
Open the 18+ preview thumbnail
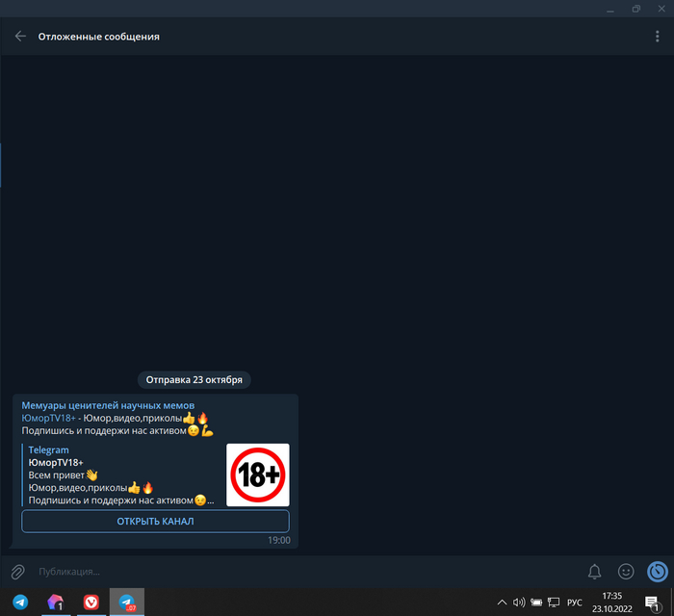pyautogui.click(x=258, y=475)
